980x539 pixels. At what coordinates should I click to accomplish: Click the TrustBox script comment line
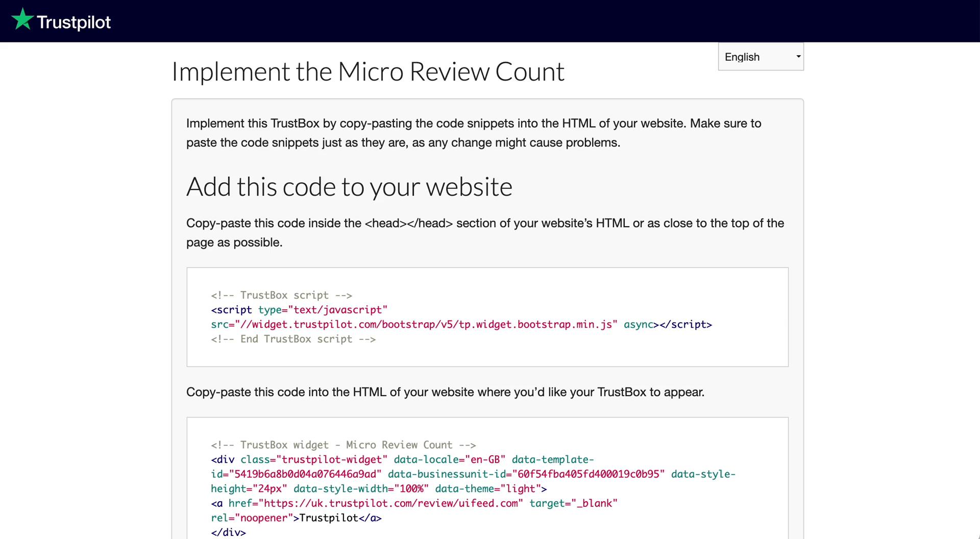pyautogui.click(x=281, y=295)
